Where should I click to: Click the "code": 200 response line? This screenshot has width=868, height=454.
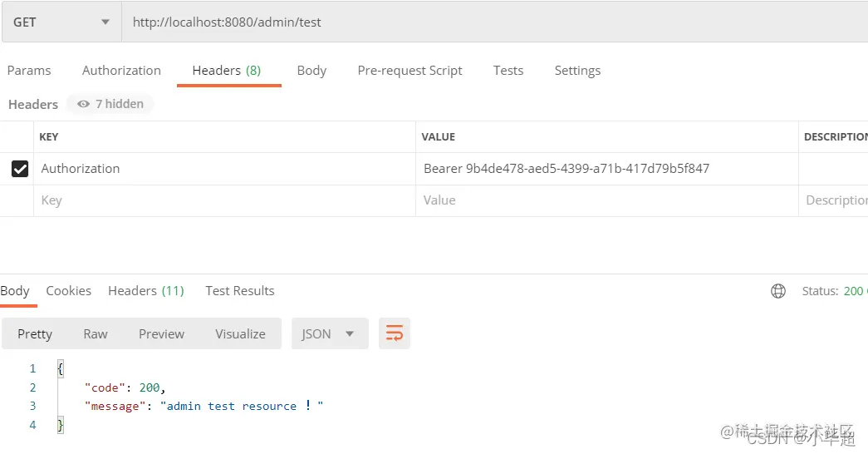pyautogui.click(x=125, y=387)
